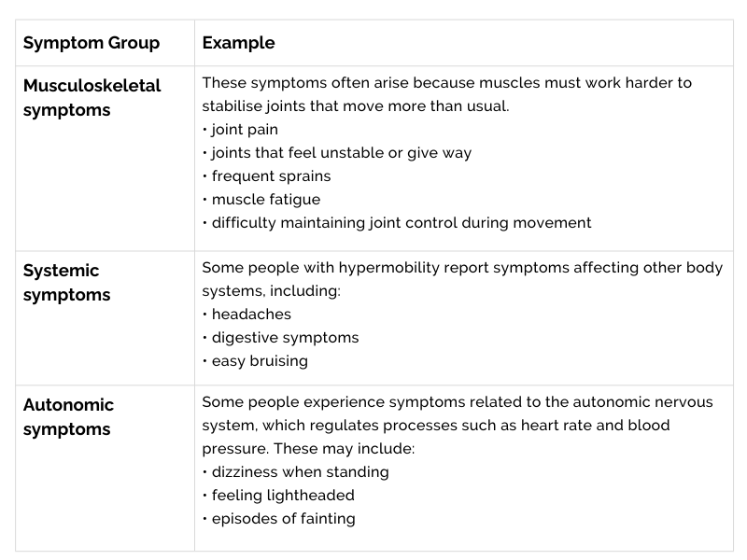Click the "feeling lightheaded" bullet item
This screenshot has height=560, width=747.
click(283, 496)
